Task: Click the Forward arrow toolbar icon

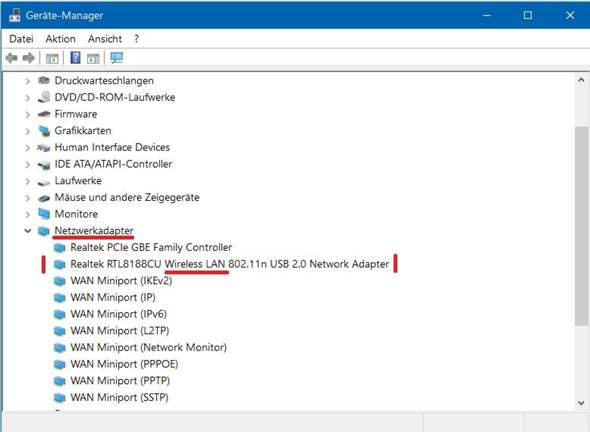Action: point(29,58)
